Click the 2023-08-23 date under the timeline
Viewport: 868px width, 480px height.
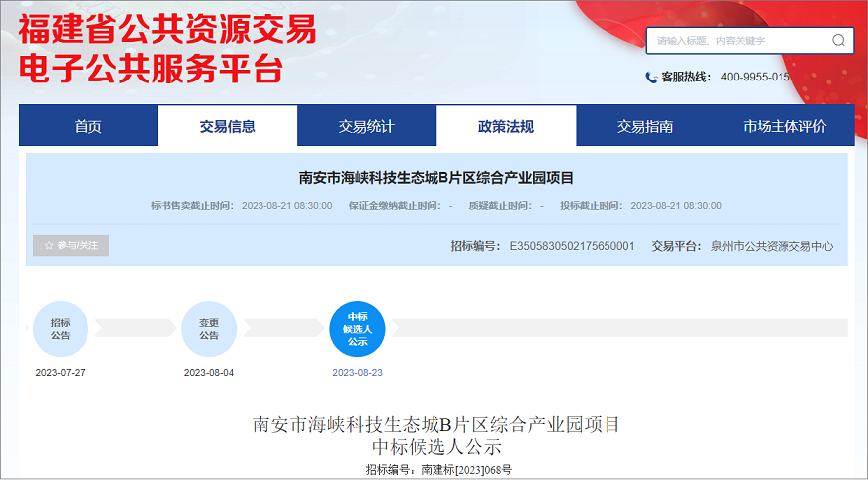coord(357,373)
